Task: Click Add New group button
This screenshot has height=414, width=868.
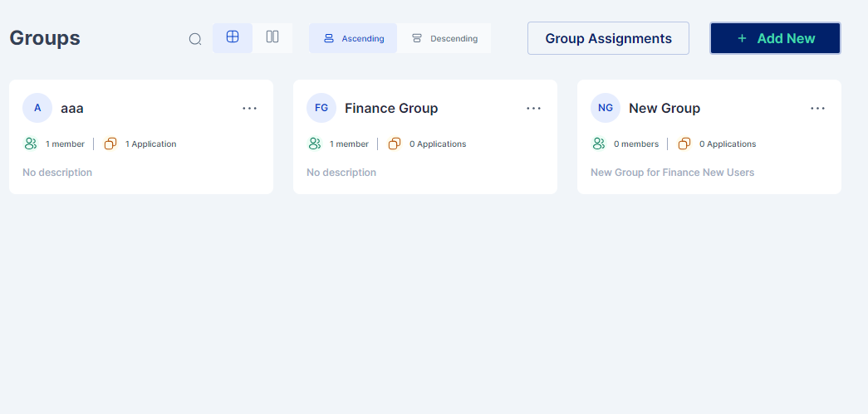Action: click(x=775, y=38)
